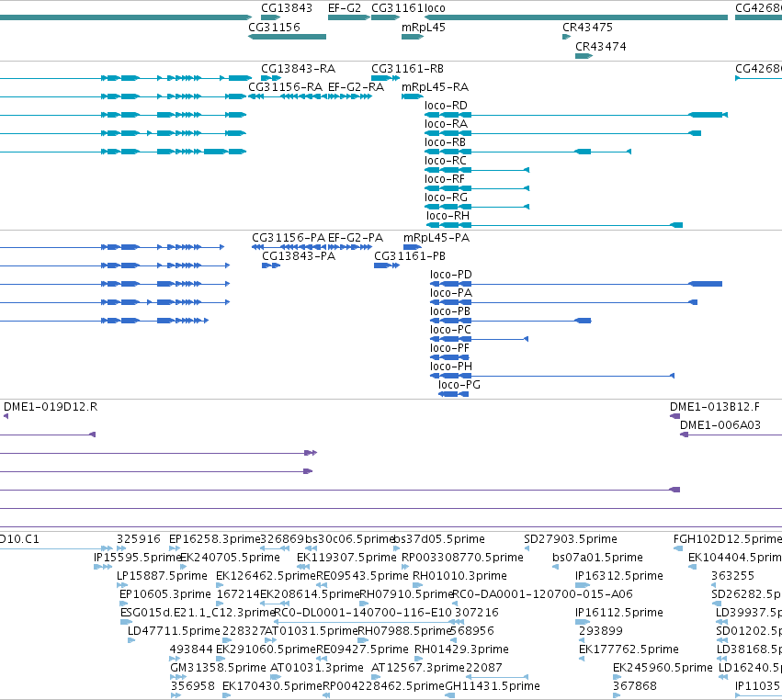Select the loco-PF protein label
This screenshot has height=700, width=782.
click(449, 348)
